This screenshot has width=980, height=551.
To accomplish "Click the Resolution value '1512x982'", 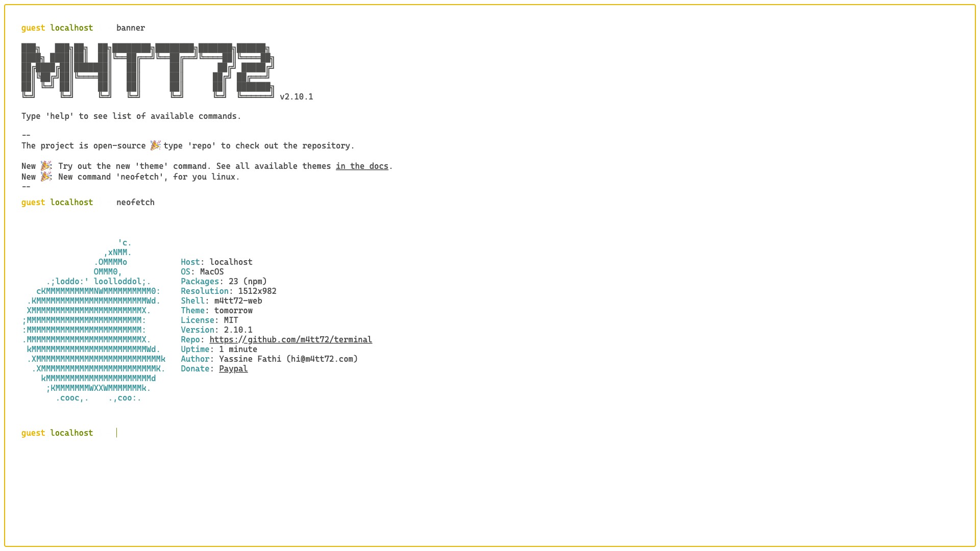I will click(257, 291).
